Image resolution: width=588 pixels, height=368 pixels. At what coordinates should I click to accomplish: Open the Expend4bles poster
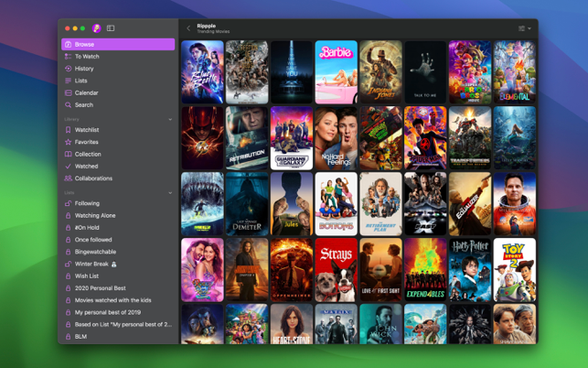pyautogui.click(x=425, y=270)
